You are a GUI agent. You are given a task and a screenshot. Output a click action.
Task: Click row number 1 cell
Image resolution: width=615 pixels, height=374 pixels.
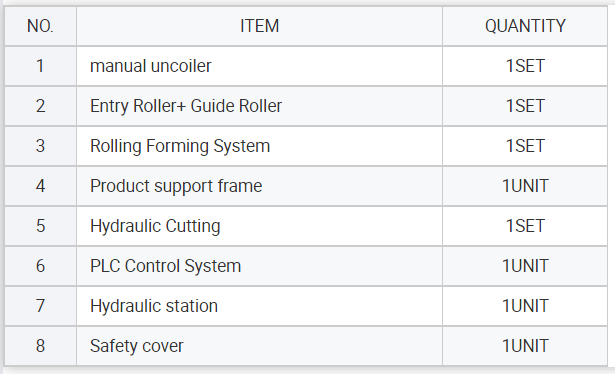pos(40,66)
